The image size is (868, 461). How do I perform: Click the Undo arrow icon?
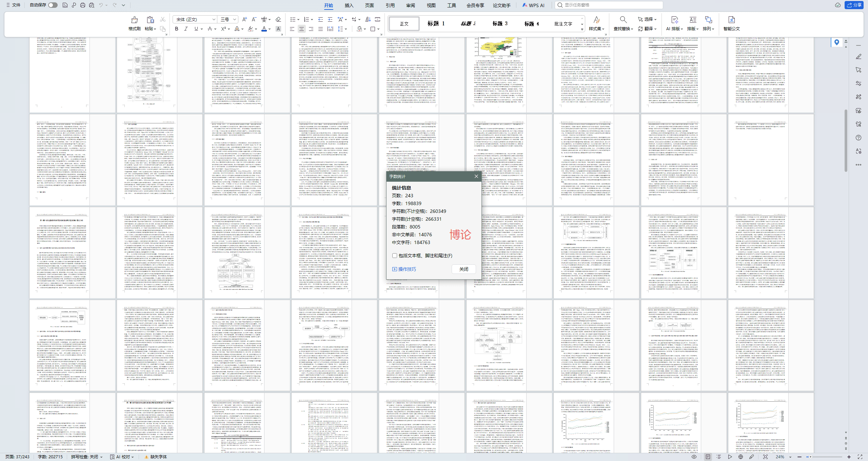tap(101, 5)
